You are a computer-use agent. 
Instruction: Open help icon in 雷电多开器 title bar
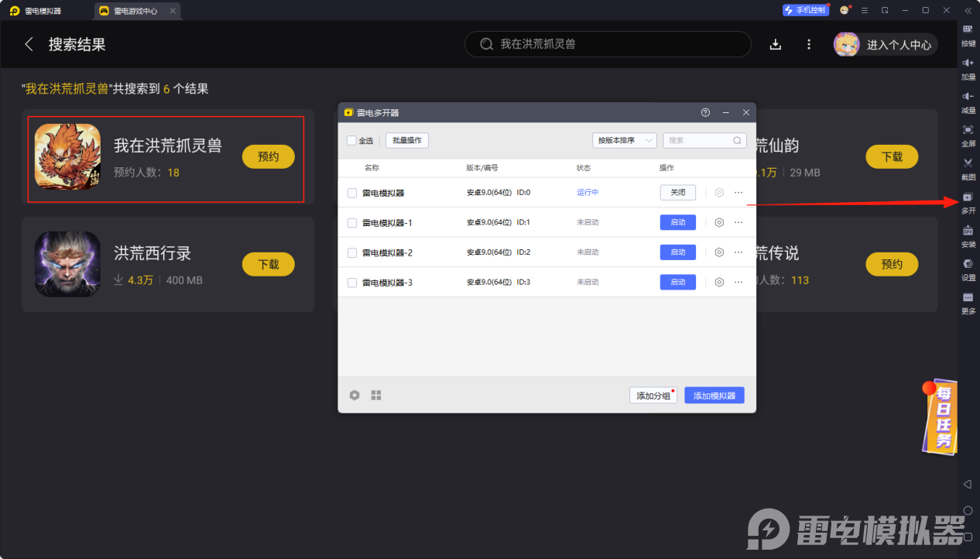point(705,112)
